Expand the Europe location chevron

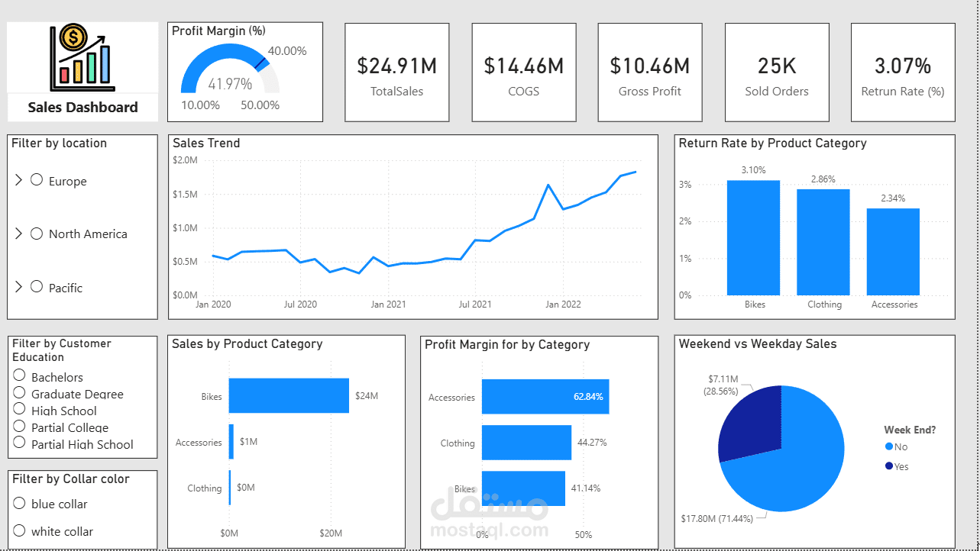click(x=19, y=180)
